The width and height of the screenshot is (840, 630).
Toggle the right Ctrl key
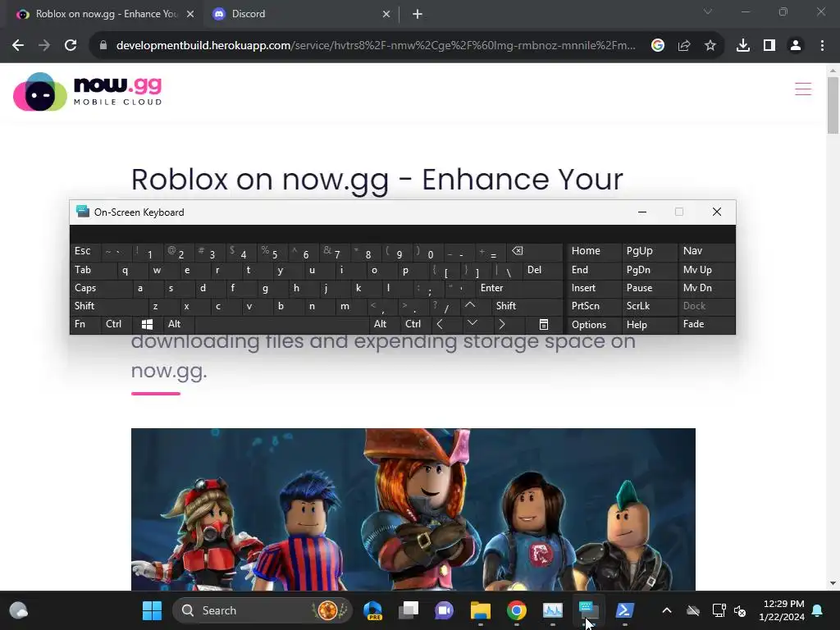pos(415,324)
